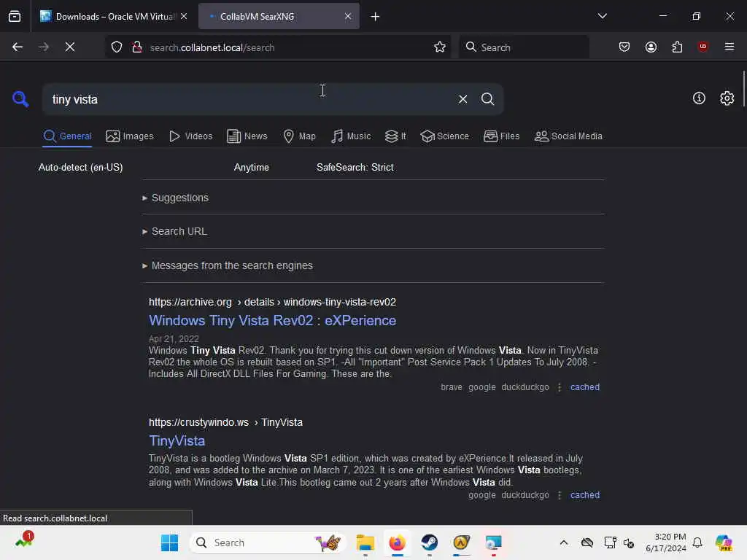The width and height of the screenshot is (747, 560).
Task: Open cached version of the crustywindo.ws result
Action: tap(585, 495)
